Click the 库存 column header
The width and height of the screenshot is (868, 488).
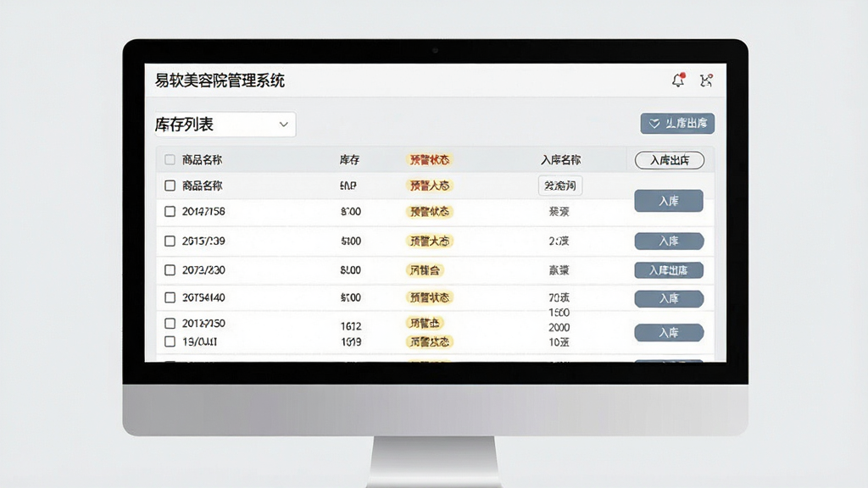pyautogui.click(x=349, y=160)
